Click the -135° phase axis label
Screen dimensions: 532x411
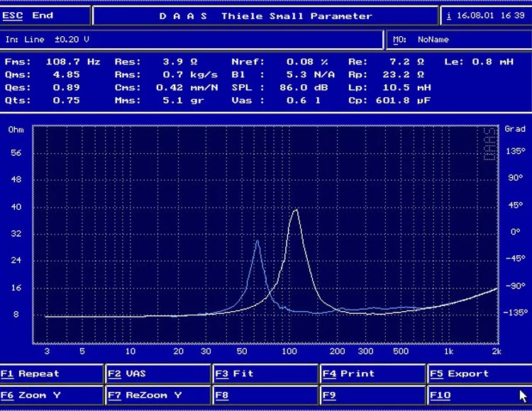[516, 313]
